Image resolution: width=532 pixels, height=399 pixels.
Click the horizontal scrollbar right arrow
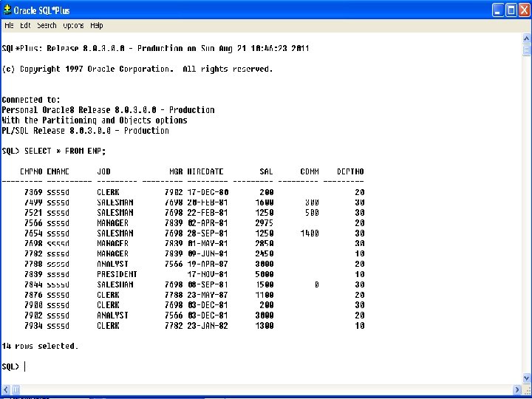(517, 389)
